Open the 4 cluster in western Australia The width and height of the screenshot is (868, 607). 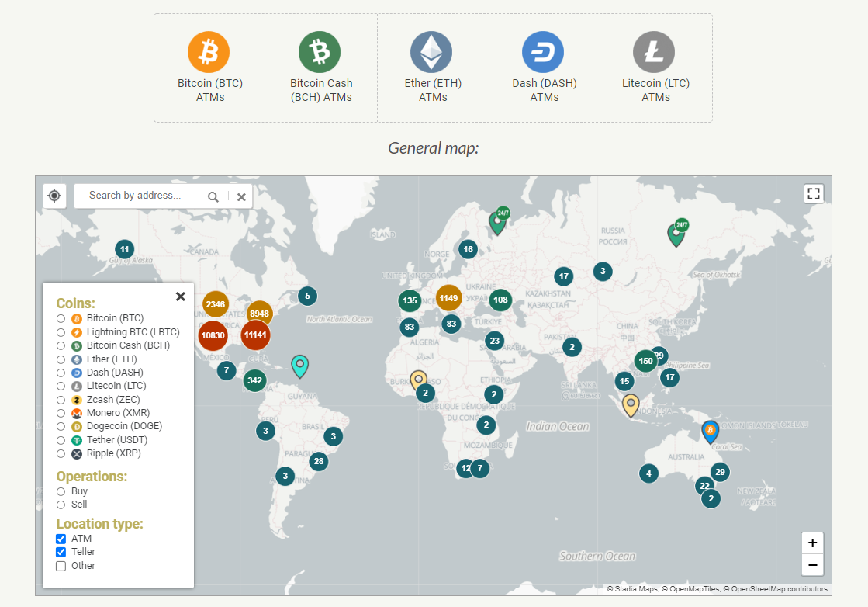tap(648, 473)
